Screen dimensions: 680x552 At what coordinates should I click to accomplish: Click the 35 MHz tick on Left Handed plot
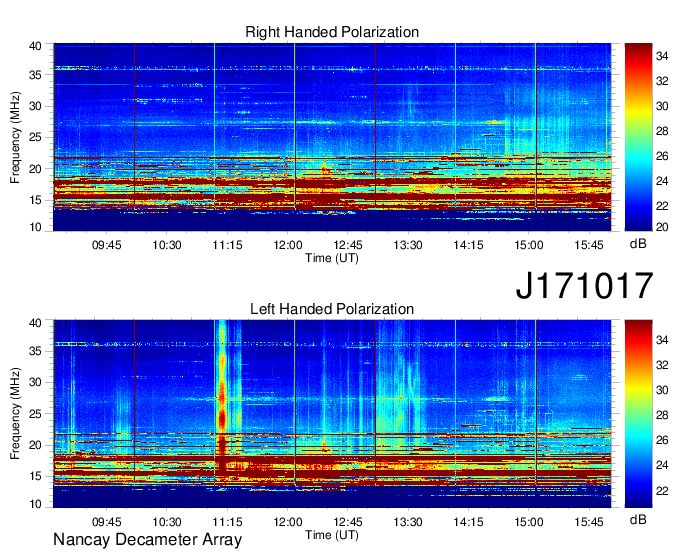[35, 351]
